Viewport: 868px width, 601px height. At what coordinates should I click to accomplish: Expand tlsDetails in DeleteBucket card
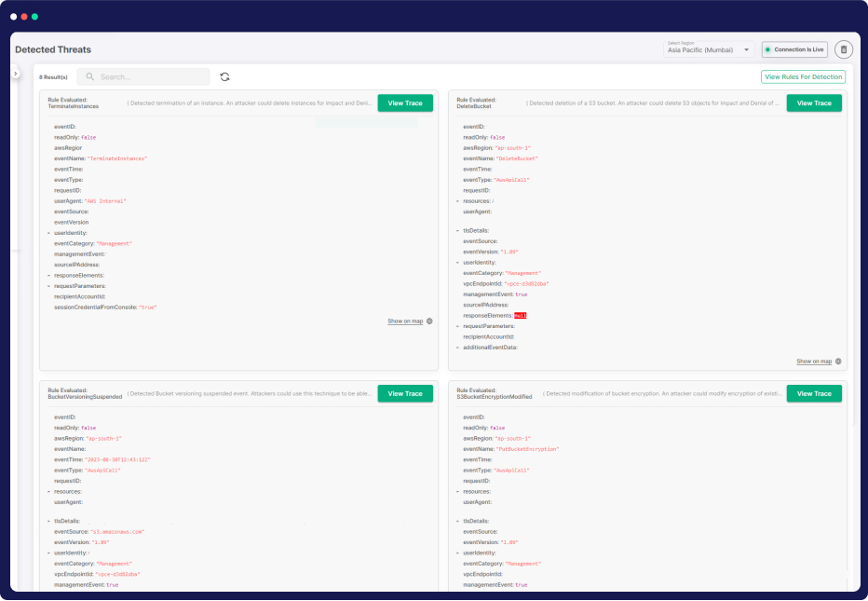457,230
